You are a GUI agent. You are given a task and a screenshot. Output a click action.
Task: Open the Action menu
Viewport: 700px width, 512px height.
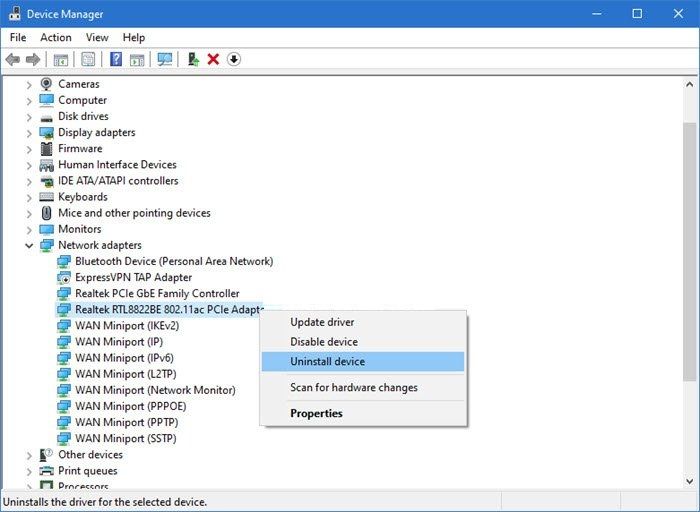[56, 37]
